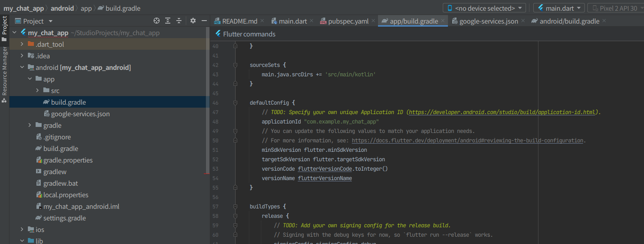The height and width of the screenshot is (244, 644).
Task: Click Flutter commands banner text
Action: click(249, 34)
